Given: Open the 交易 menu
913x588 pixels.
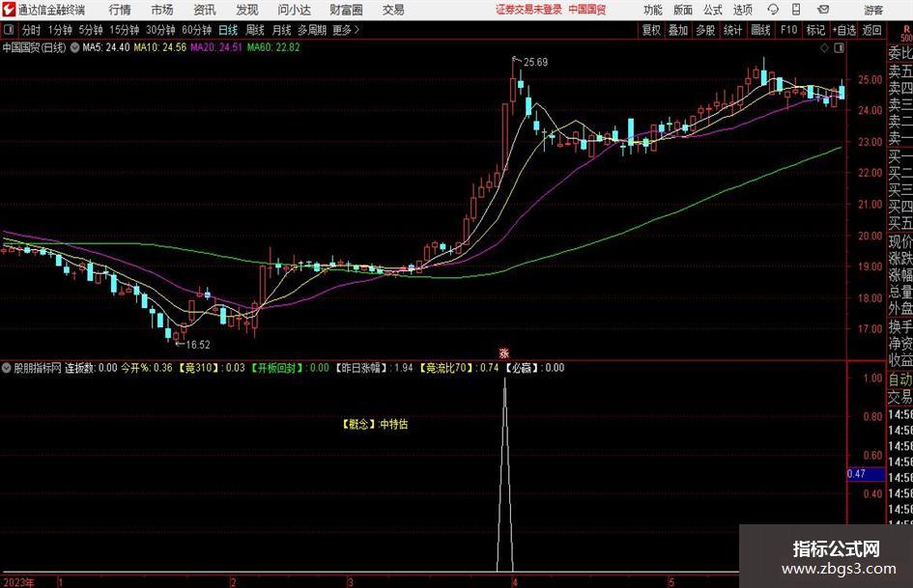Looking at the screenshot, I should click(393, 10).
